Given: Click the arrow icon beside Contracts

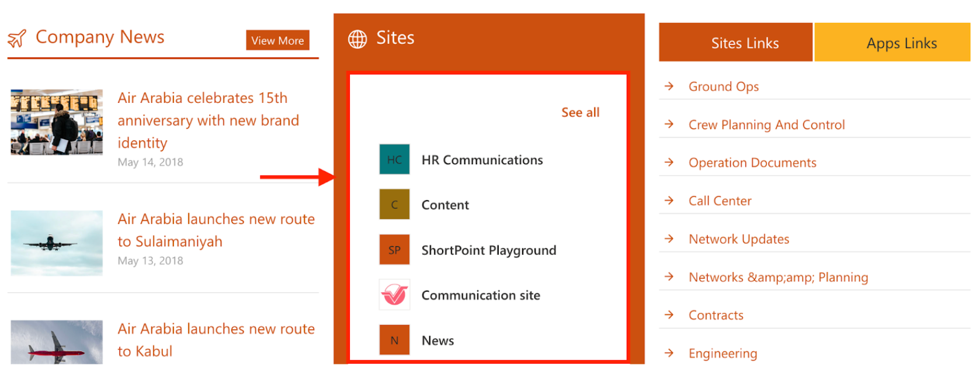Looking at the screenshot, I should 669,315.
